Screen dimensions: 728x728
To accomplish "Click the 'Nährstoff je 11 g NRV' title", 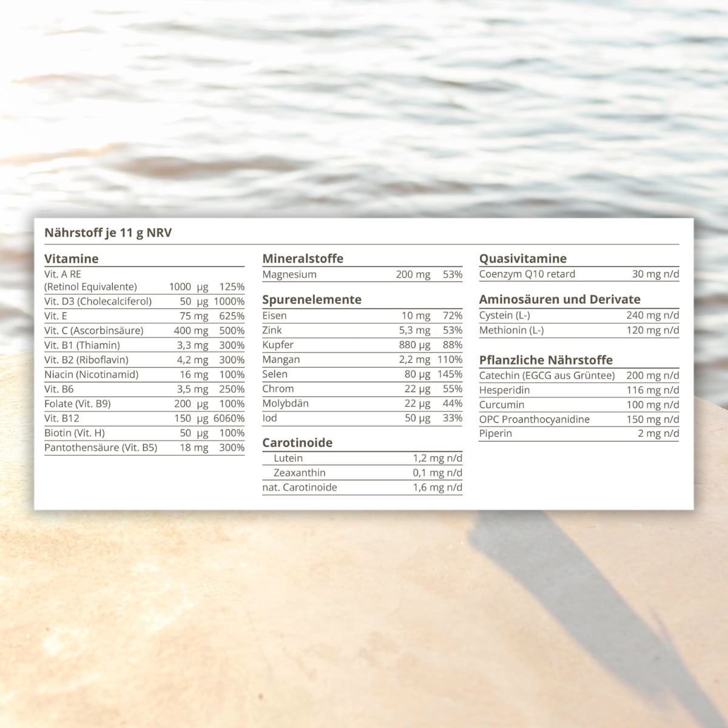I will coord(108,233).
